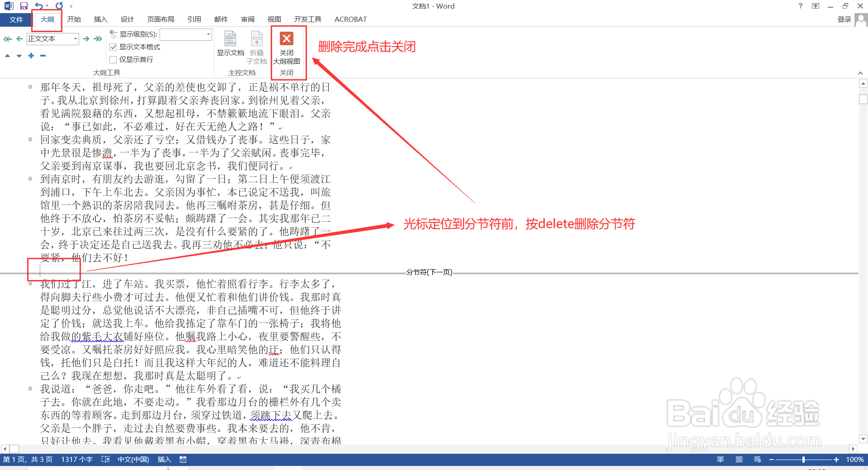Switch to Print Layout view icon
The width and height of the screenshot is (868, 470).
click(x=739, y=460)
